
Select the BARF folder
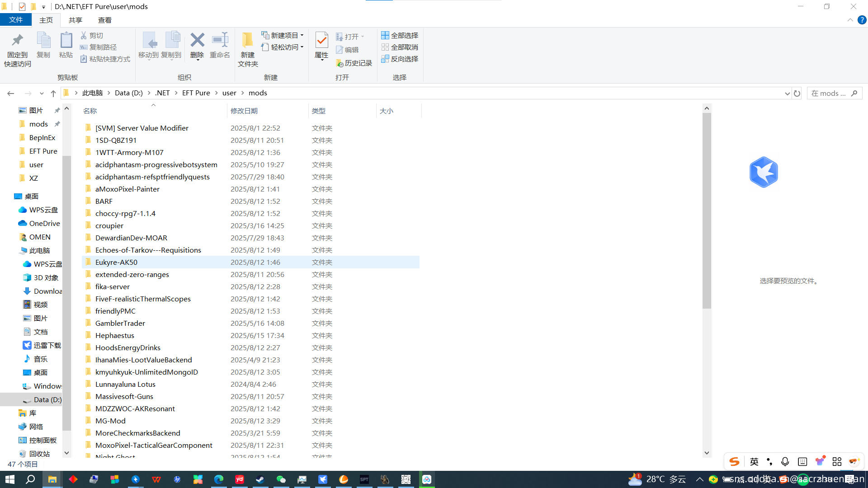point(250,201)
